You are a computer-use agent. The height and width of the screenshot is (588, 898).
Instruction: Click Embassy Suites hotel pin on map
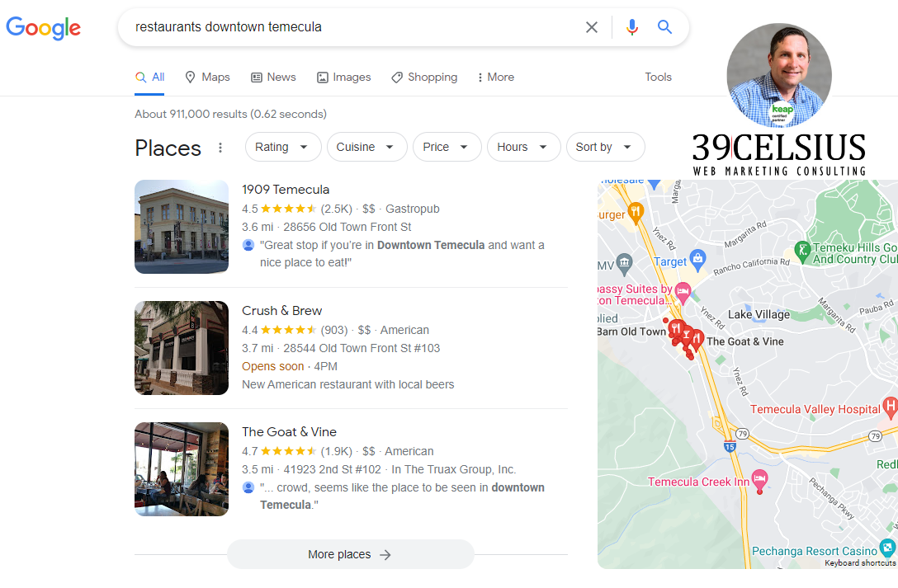(682, 293)
